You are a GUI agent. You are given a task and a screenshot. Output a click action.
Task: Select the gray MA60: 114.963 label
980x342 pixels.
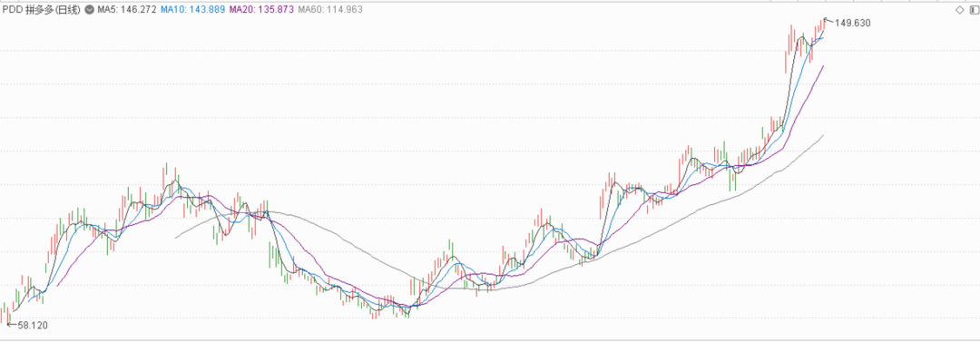(330, 9)
